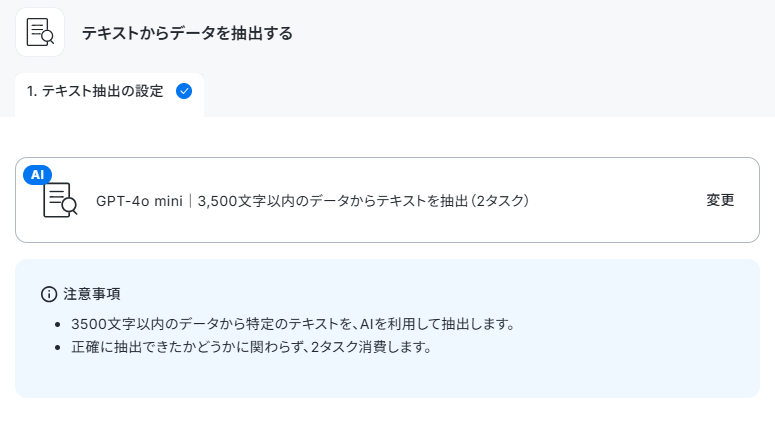Click the (2タスク) task count text
The image size is (775, 421).
pos(500,201)
